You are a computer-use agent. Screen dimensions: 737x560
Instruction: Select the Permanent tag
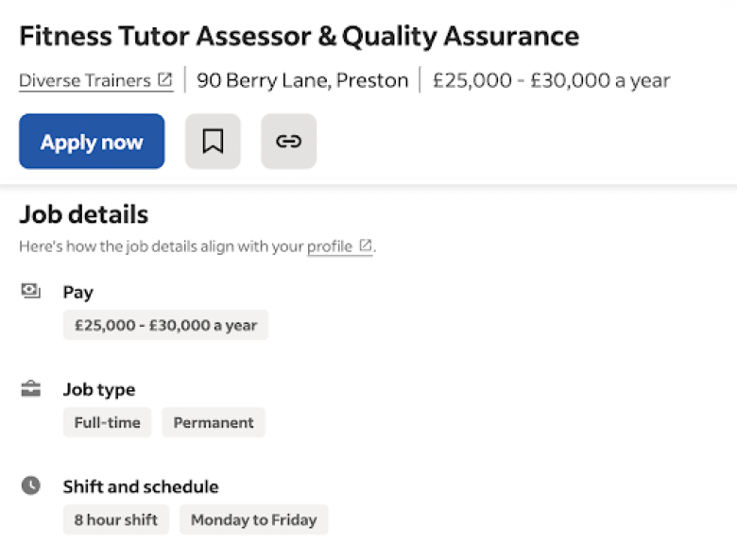tap(214, 422)
